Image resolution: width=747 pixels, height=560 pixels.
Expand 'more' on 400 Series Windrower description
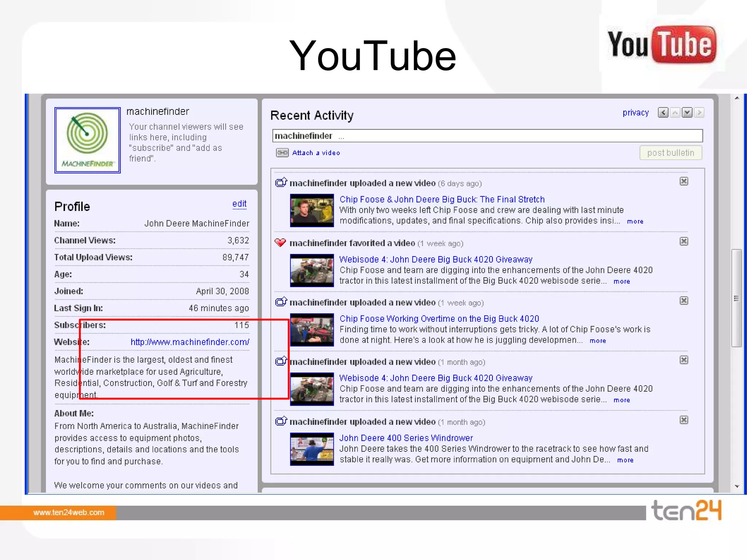(625, 460)
